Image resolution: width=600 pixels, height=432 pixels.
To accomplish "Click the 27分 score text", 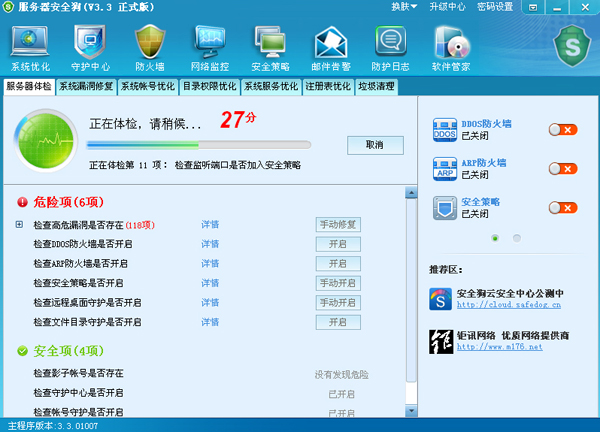I will click(238, 120).
